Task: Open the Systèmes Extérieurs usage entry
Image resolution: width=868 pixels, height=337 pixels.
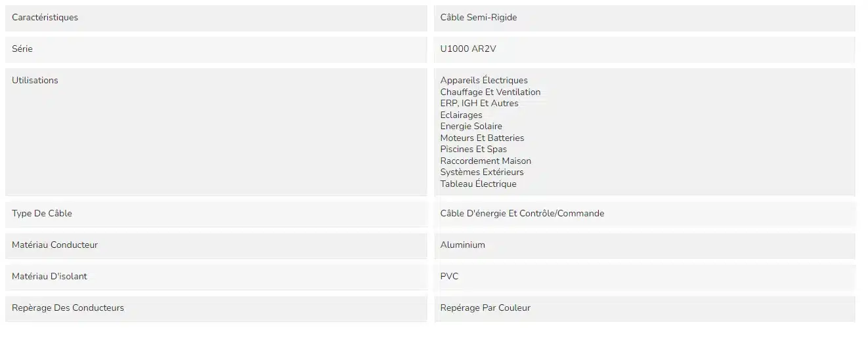Action: tap(482, 172)
